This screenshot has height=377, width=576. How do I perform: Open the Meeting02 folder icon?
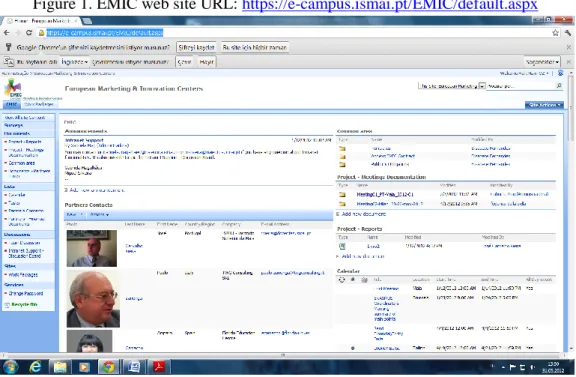click(342, 204)
